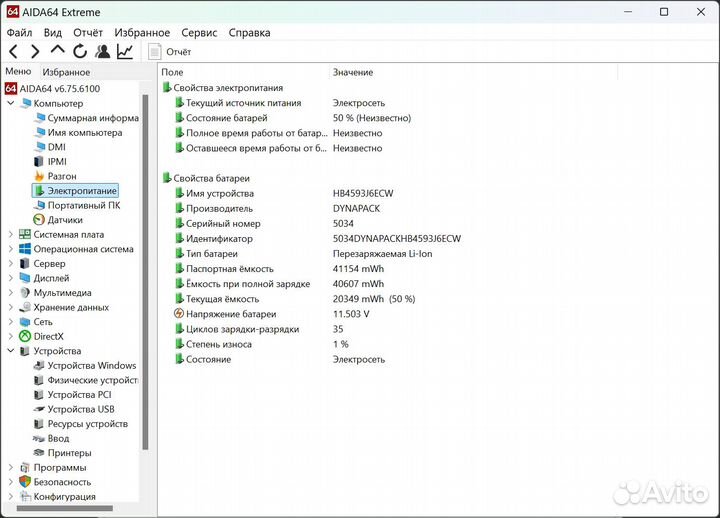Click the Отчёт report toolbar button
This screenshot has width=720, height=518.
coord(169,52)
